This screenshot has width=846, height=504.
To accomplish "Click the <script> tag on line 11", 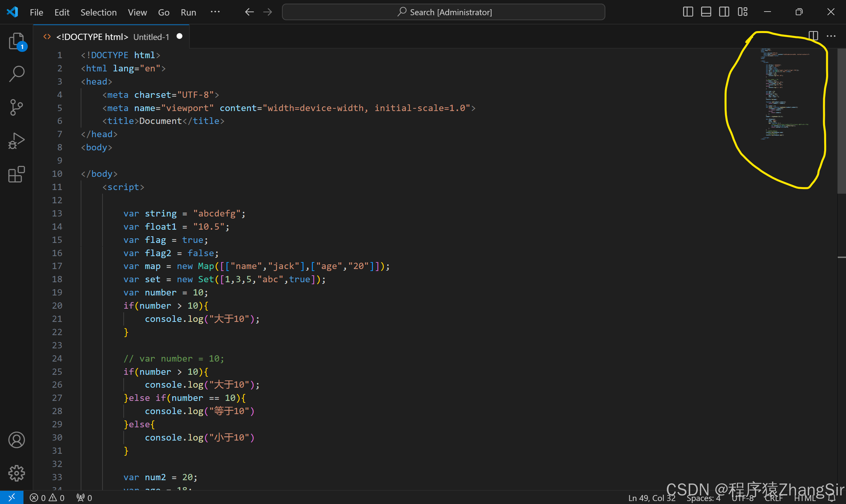I will [x=123, y=187].
